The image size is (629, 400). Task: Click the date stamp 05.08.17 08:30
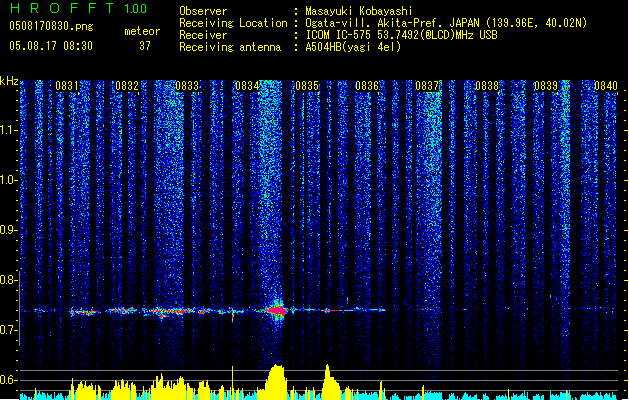[51, 46]
